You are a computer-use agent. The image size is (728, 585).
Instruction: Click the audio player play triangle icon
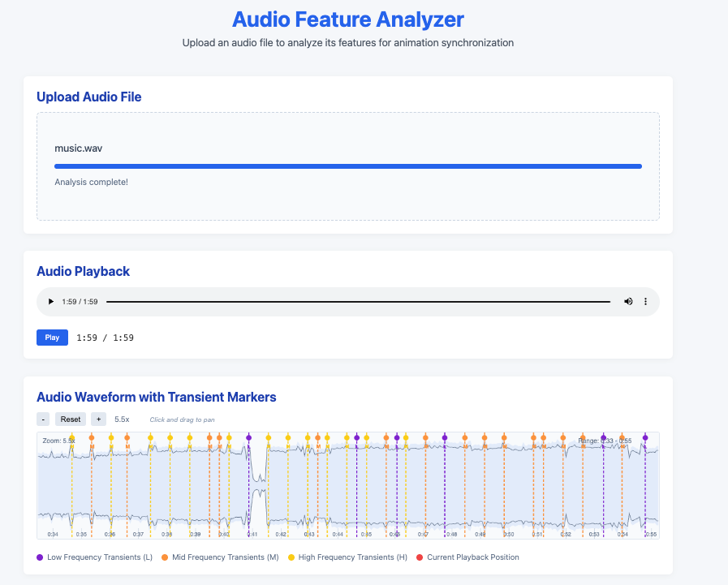51,301
